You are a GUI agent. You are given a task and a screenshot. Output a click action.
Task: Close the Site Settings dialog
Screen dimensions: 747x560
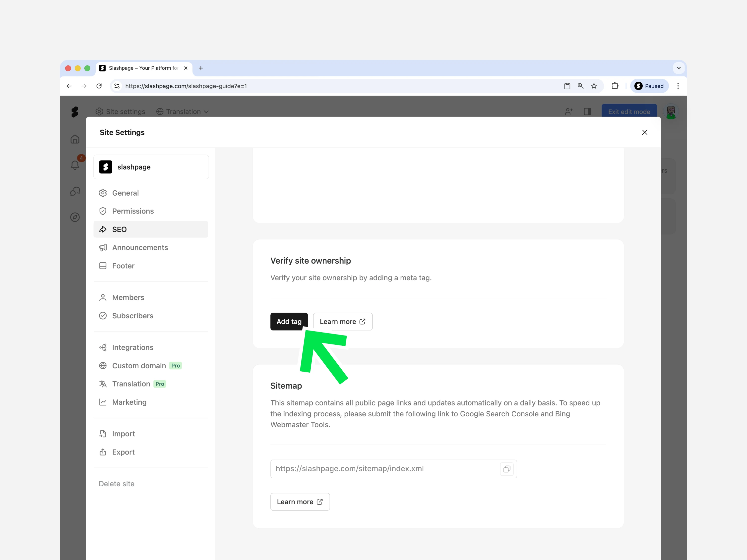644,132
